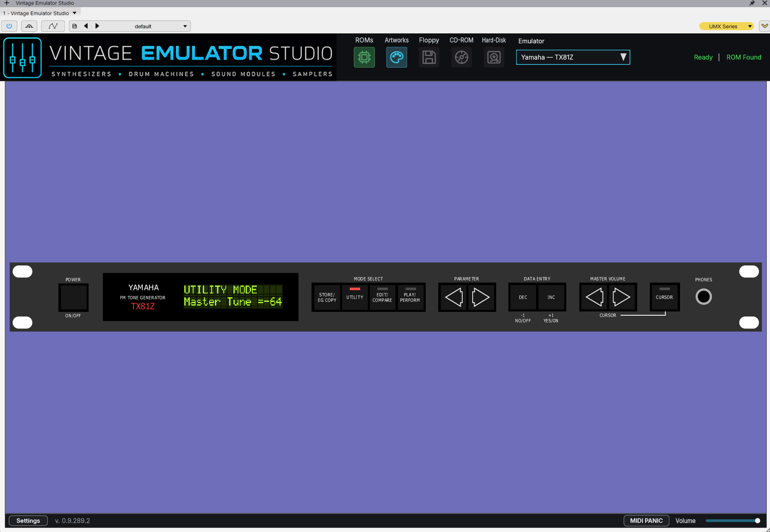Open the Artworks palette icon

pyautogui.click(x=396, y=57)
